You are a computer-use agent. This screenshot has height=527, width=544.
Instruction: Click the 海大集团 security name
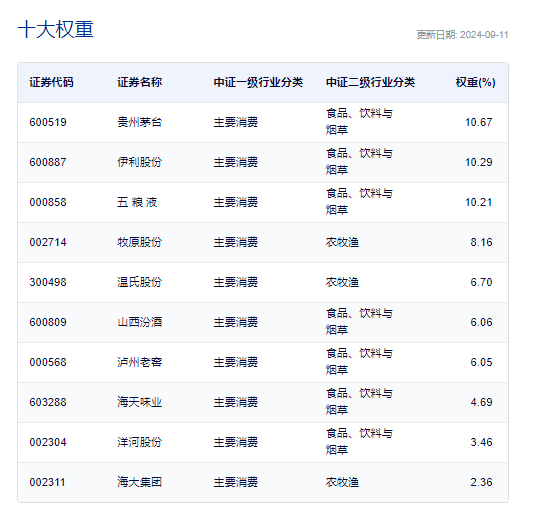139,482
